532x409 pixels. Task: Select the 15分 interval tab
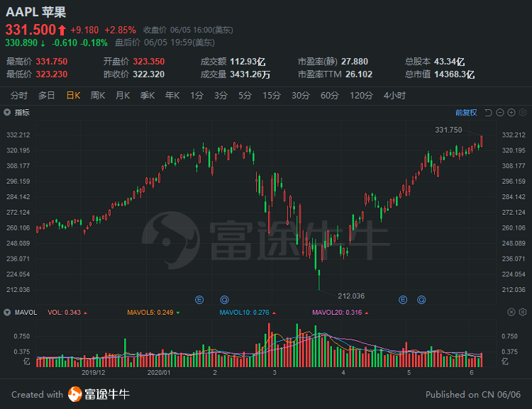(272, 96)
